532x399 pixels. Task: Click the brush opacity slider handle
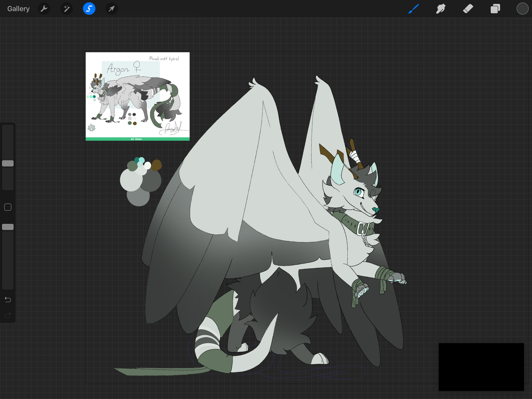click(8, 227)
